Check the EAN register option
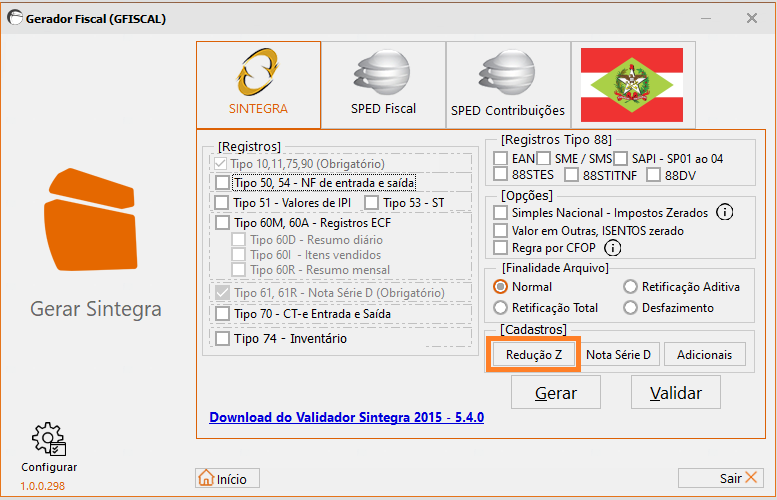The image size is (777, 500). pyautogui.click(x=500, y=159)
